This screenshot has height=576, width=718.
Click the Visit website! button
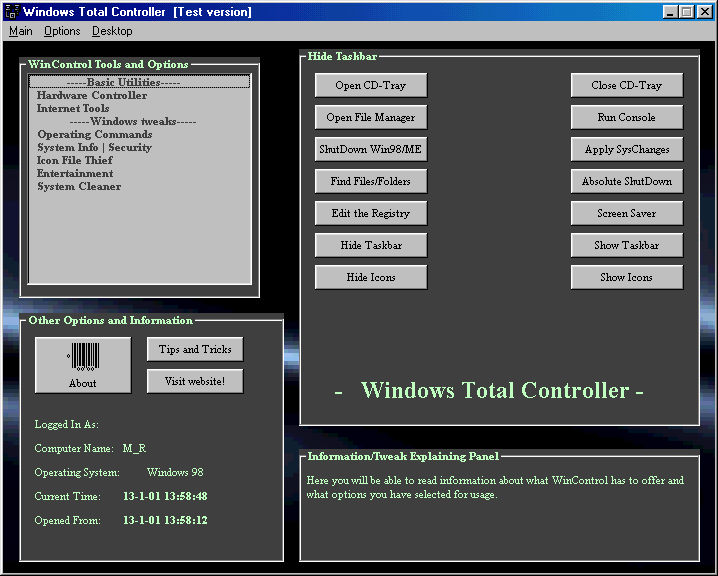click(x=195, y=381)
